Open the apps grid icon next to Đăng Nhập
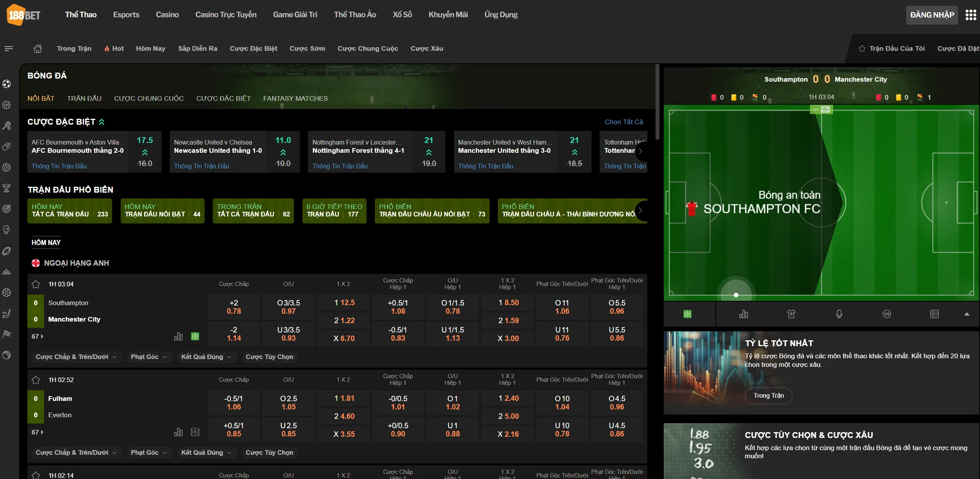Viewport: 980px width, 479px height. click(x=971, y=15)
